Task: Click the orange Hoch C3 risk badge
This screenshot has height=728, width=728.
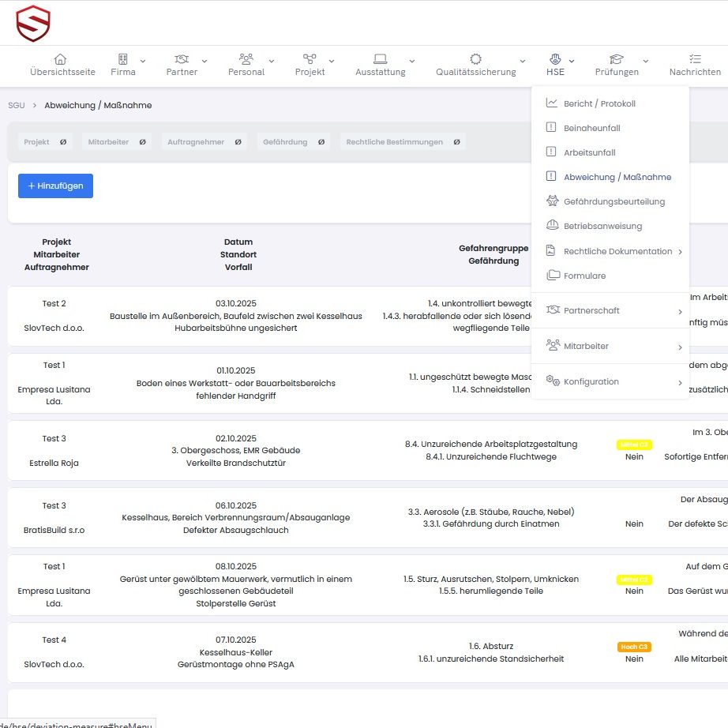Action: (634, 647)
